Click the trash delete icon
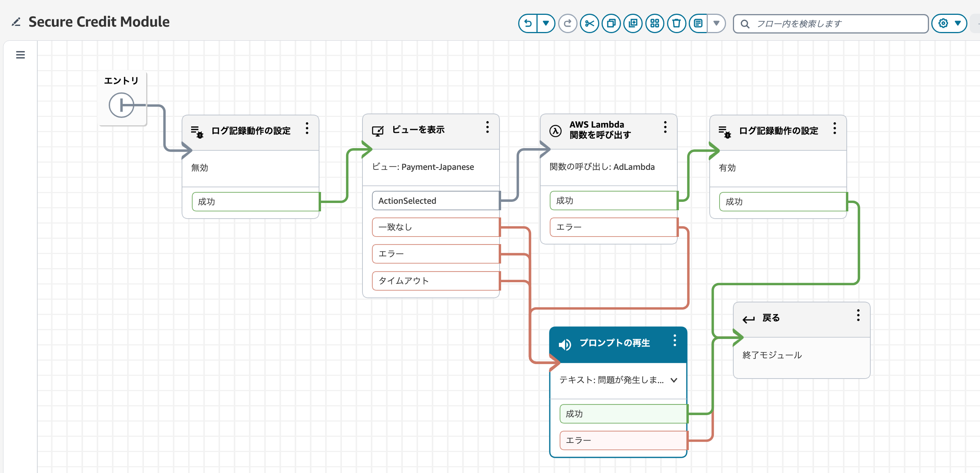Image resolution: width=980 pixels, height=473 pixels. (676, 24)
